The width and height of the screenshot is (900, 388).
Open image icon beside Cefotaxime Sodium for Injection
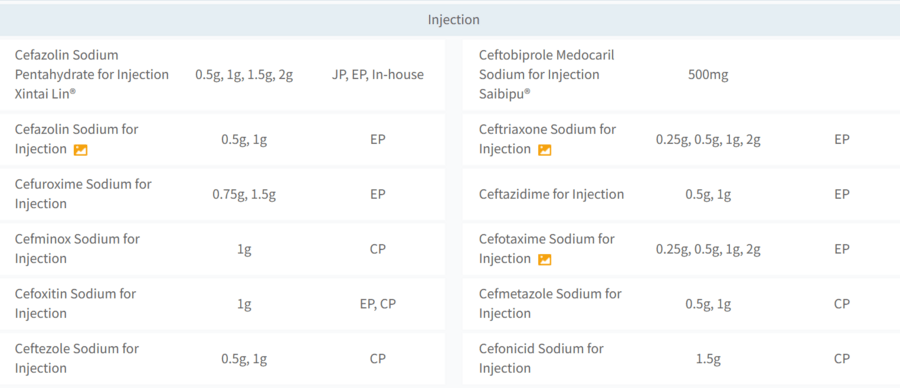pos(545,259)
